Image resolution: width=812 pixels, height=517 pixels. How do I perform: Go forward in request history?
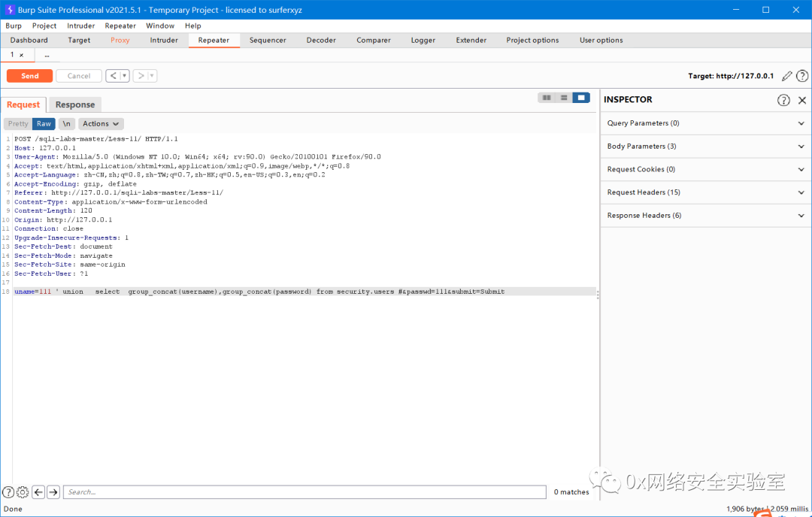click(x=141, y=76)
